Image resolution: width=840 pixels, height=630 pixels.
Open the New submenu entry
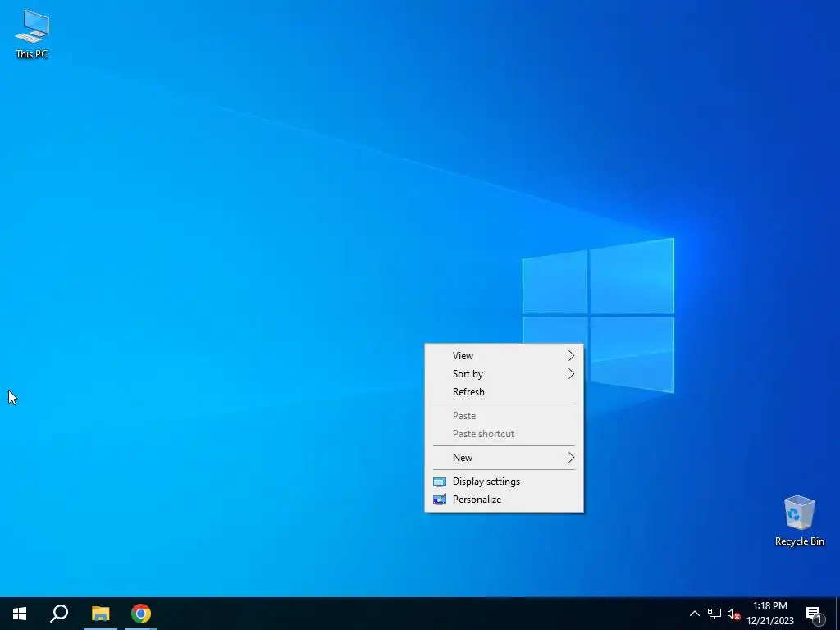pyautogui.click(x=504, y=458)
